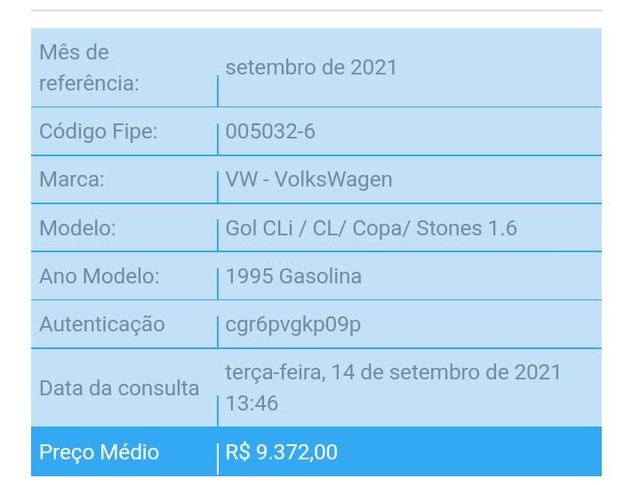Screen dimensions: 640x485
Task: Select the Fipe code 005032-6
Action: 270,131
